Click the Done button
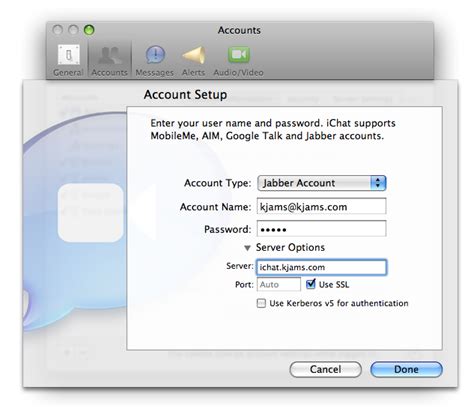Viewport: 474px width, 408px height. (x=406, y=369)
